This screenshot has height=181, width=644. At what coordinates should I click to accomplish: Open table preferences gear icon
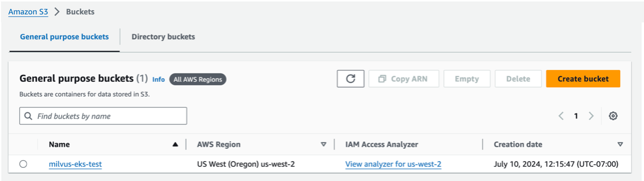(x=613, y=116)
